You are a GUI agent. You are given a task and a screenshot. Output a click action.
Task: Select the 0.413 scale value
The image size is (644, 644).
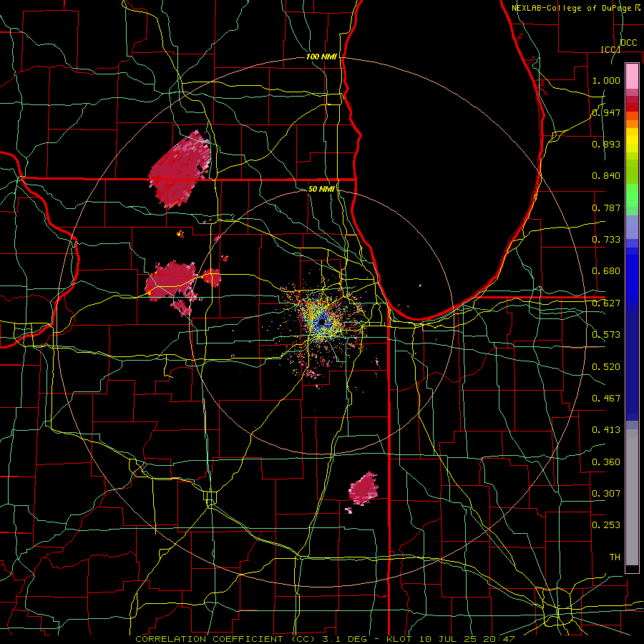[x=606, y=430]
